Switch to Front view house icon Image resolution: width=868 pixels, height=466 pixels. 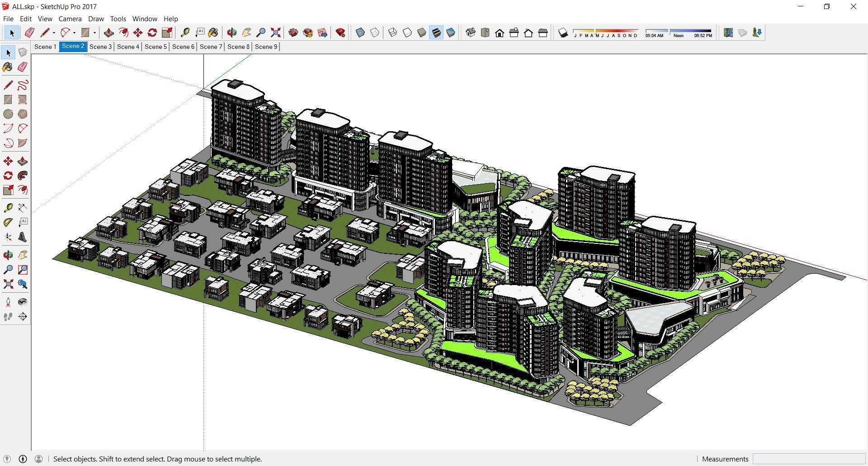pyautogui.click(x=500, y=33)
